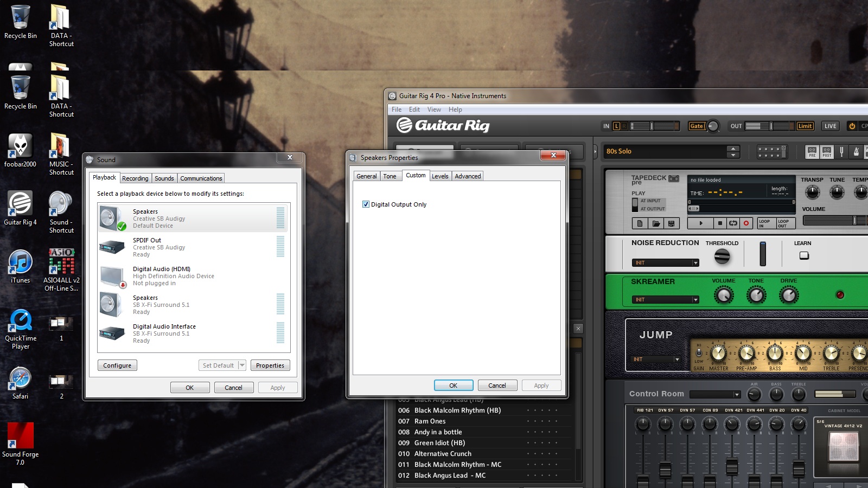Open the metronome icon in Guitar Rig toolbar
Image resolution: width=868 pixels, height=488 pixels.
(856, 151)
